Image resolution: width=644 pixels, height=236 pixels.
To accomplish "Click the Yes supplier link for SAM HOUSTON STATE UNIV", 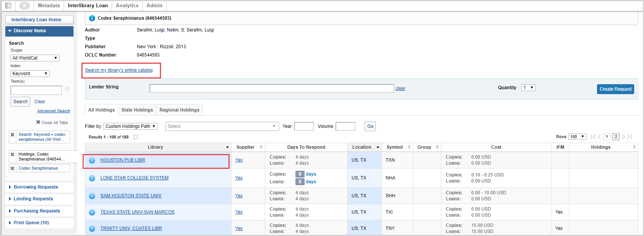I will [x=239, y=196].
